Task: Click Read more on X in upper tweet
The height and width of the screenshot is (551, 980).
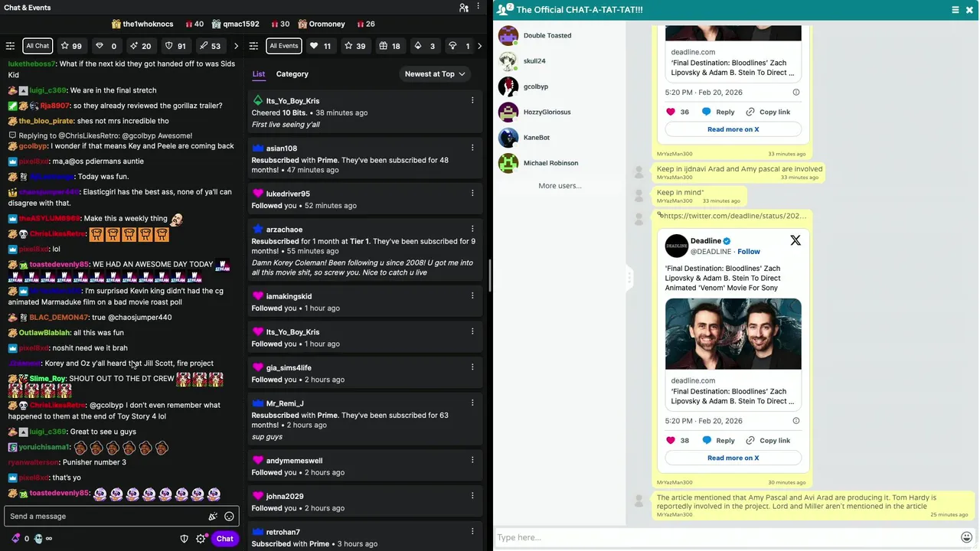Action: 733,129
